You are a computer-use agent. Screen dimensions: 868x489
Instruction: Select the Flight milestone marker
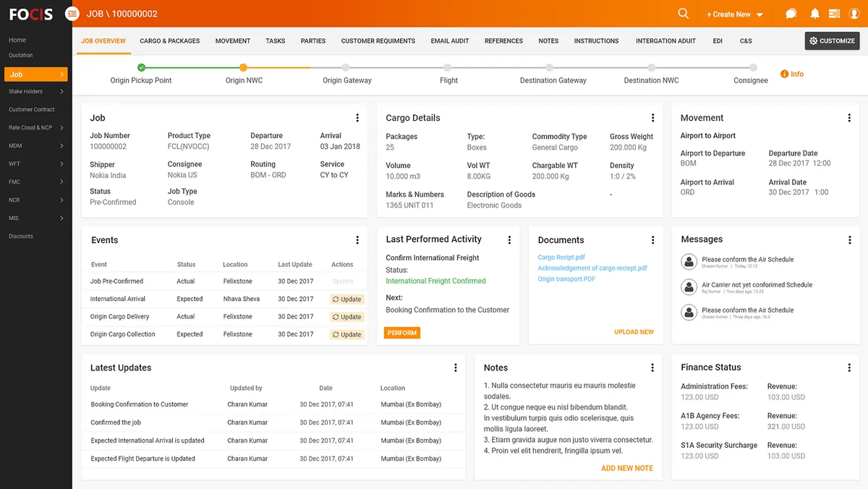pos(448,67)
